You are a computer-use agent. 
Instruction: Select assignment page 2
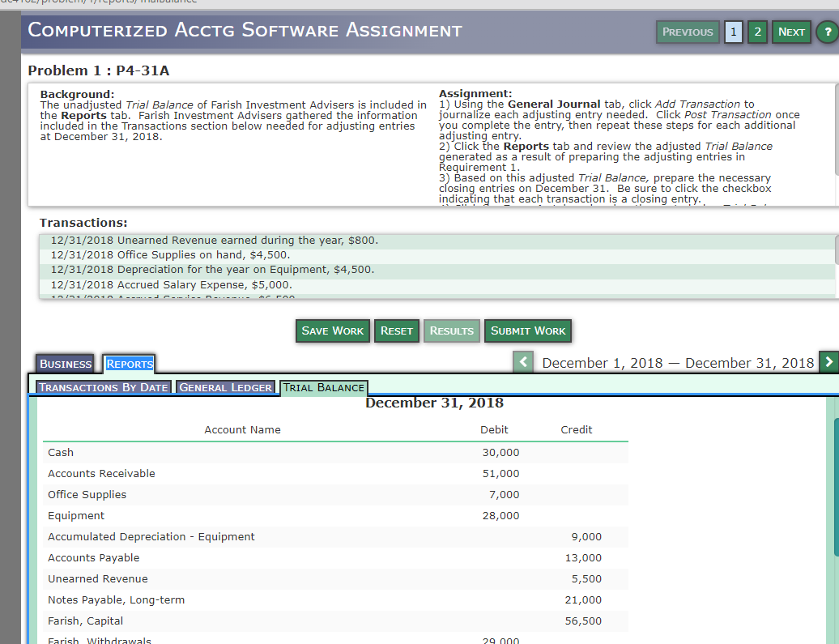point(757,32)
